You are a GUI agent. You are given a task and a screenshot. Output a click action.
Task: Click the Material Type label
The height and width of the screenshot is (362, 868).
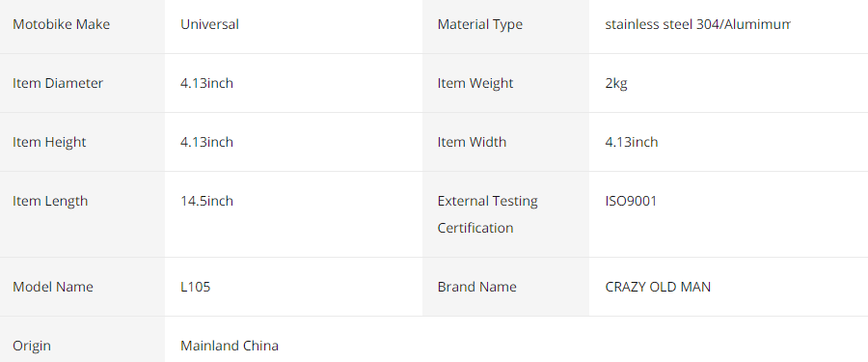479,24
